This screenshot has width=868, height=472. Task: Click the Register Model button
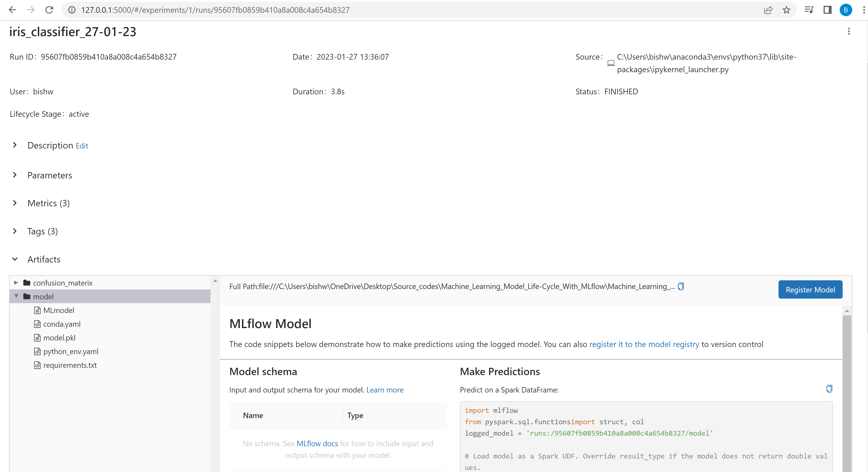point(810,289)
